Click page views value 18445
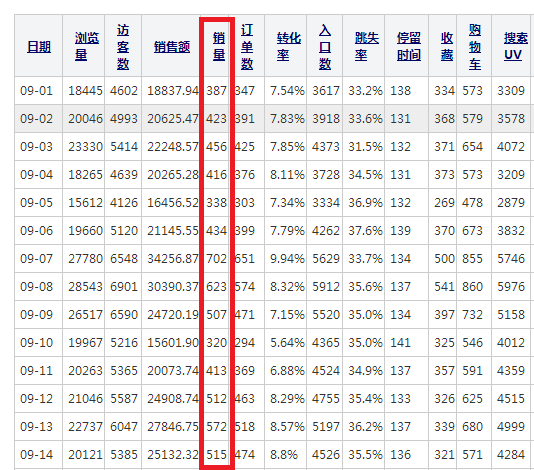This screenshot has width=534, height=470. click(x=85, y=91)
